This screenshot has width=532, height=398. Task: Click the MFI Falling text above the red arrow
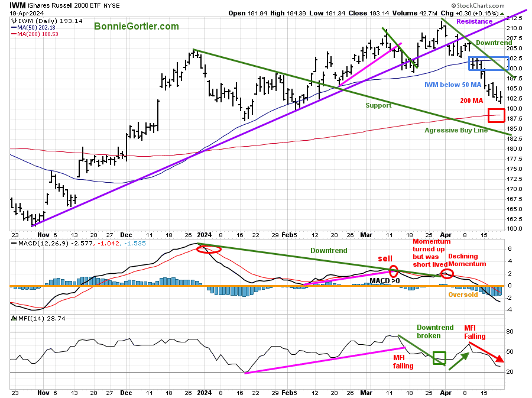click(475, 332)
